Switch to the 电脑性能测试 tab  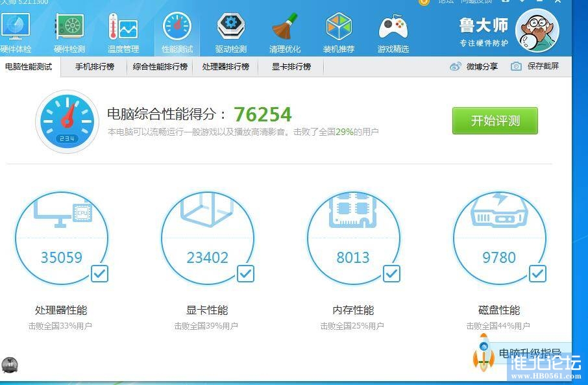point(29,67)
